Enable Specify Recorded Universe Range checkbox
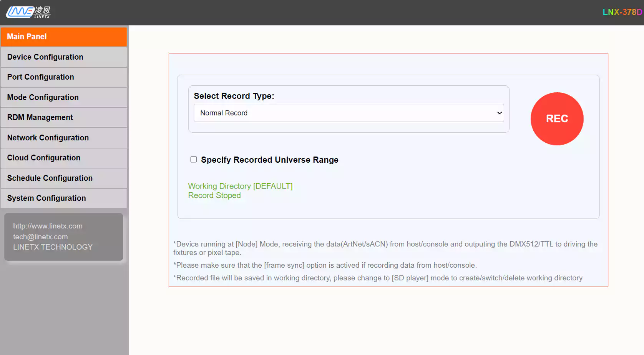 click(x=194, y=160)
